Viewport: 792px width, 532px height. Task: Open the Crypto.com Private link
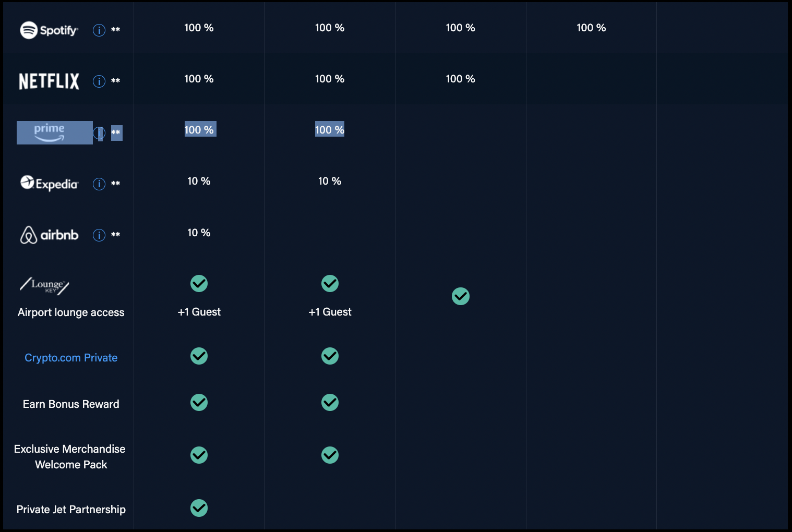[x=71, y=358]
